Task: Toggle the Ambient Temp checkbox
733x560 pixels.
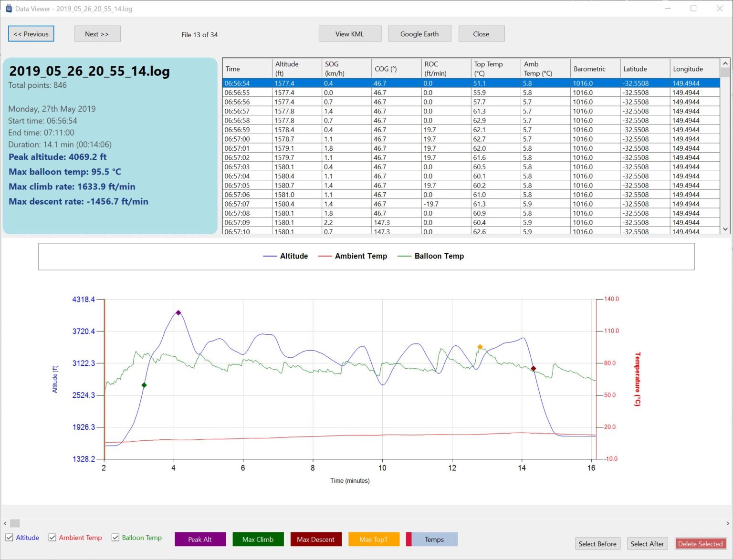Action: pyautogui.click(x=52, y=538)
